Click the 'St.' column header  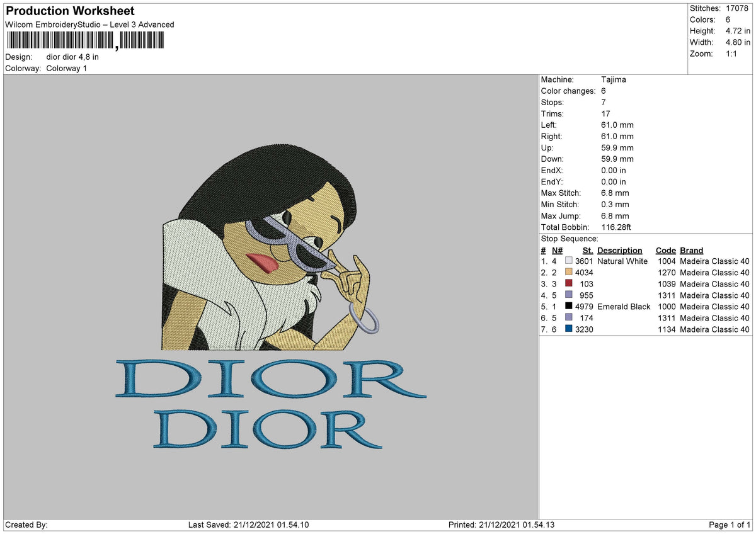click(x=588, y=250)
